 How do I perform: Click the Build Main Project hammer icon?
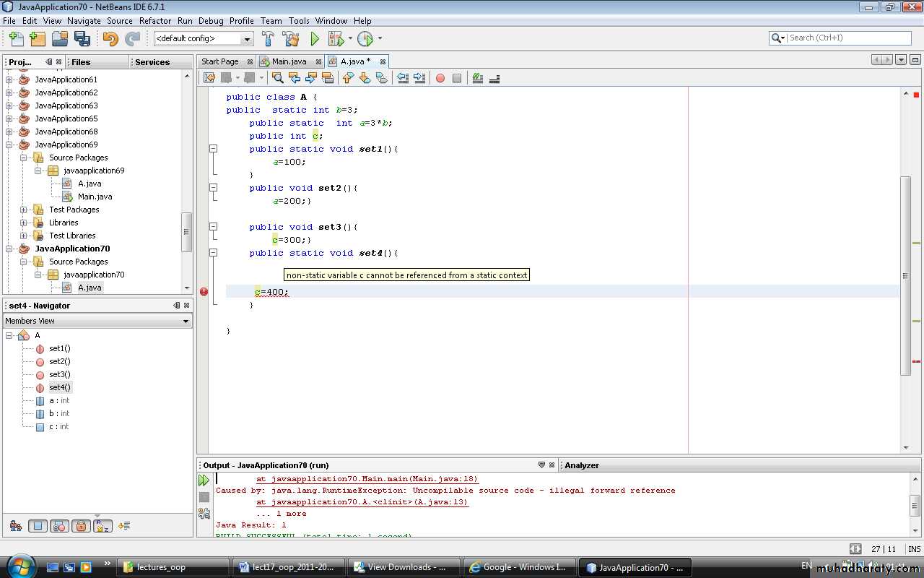point(268,39)
